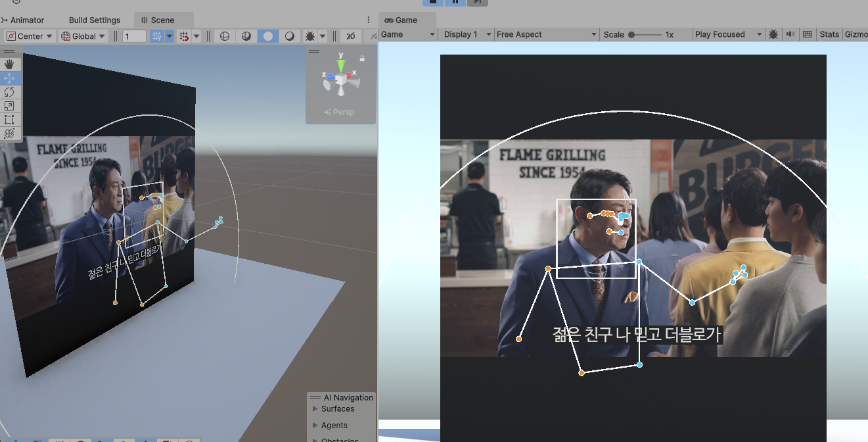
Task: Click the Game view Scale slider
Action: [x=645, y=34]
